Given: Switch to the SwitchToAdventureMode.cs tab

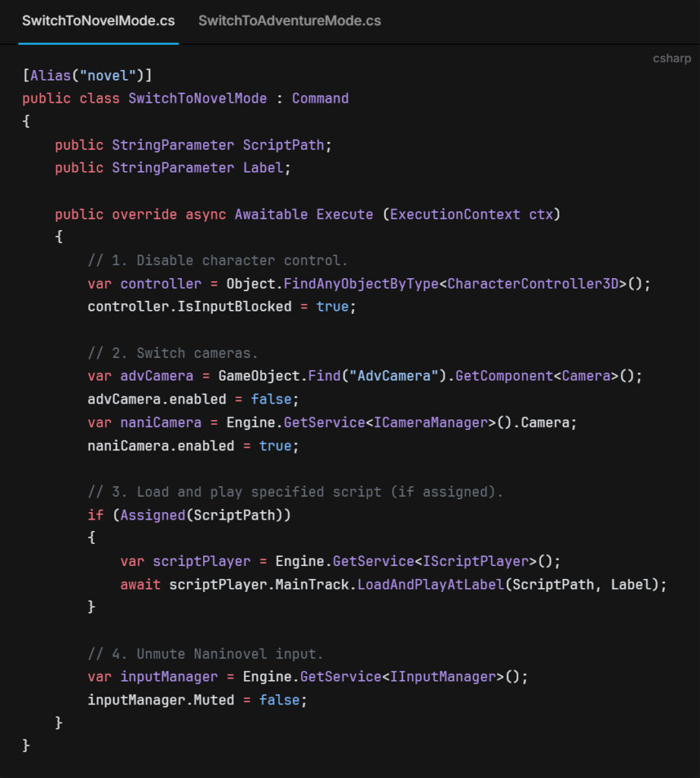Looking at the screenshot, I should pos(290,21).
